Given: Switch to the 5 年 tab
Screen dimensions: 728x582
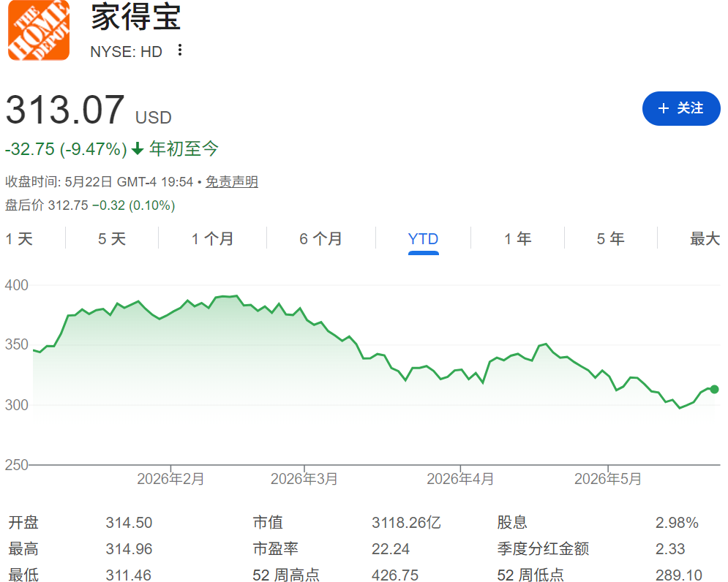Looking at the screenshot, I should pos(610,239).
